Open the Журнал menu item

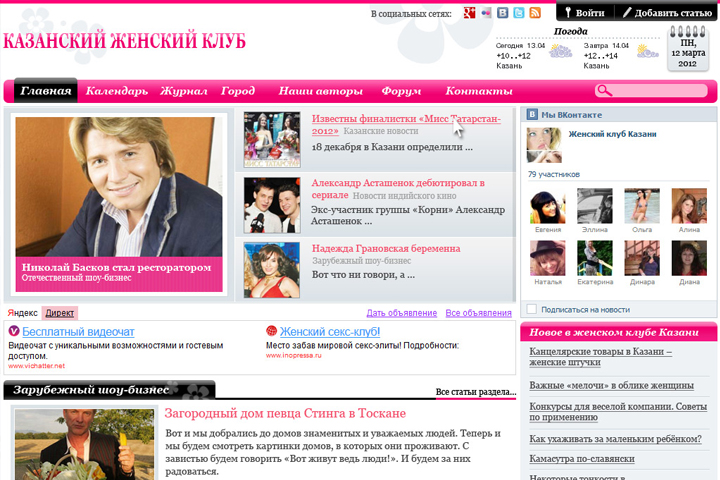tap(184, 91)
